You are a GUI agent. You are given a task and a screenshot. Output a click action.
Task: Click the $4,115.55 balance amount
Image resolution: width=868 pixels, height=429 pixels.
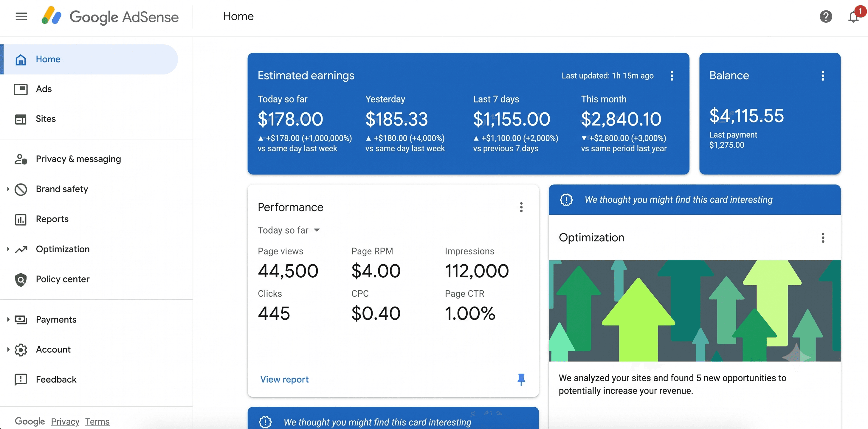(x=747, y=116)
